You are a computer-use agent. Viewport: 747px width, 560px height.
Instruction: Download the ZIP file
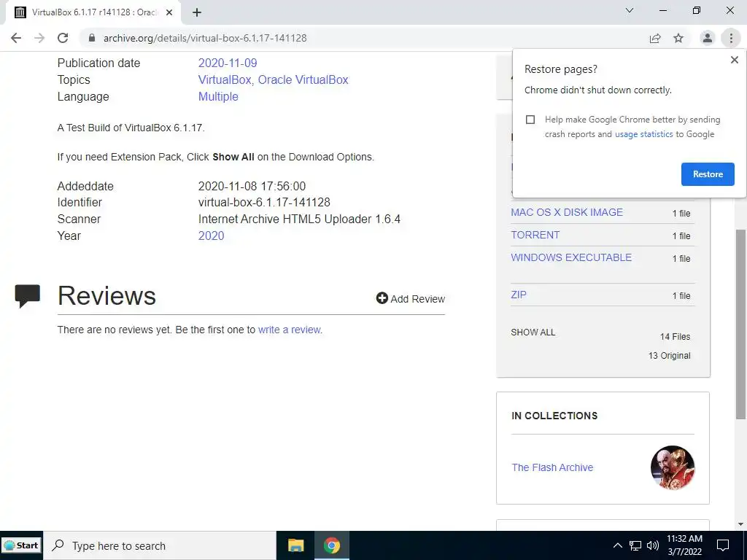519,295
